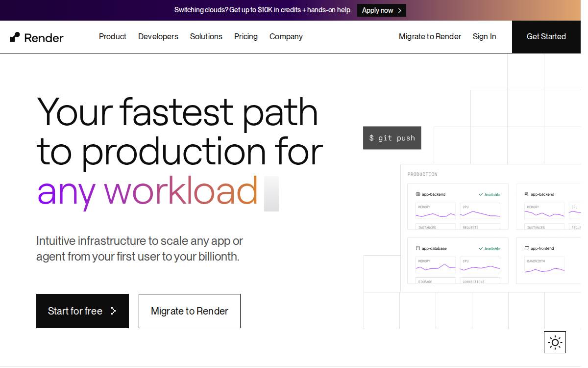Click the 'Intuitive infrastructure' subtitle paragraph
The width and height of the screenshot is (588, 368).
(x=140, y=249)
